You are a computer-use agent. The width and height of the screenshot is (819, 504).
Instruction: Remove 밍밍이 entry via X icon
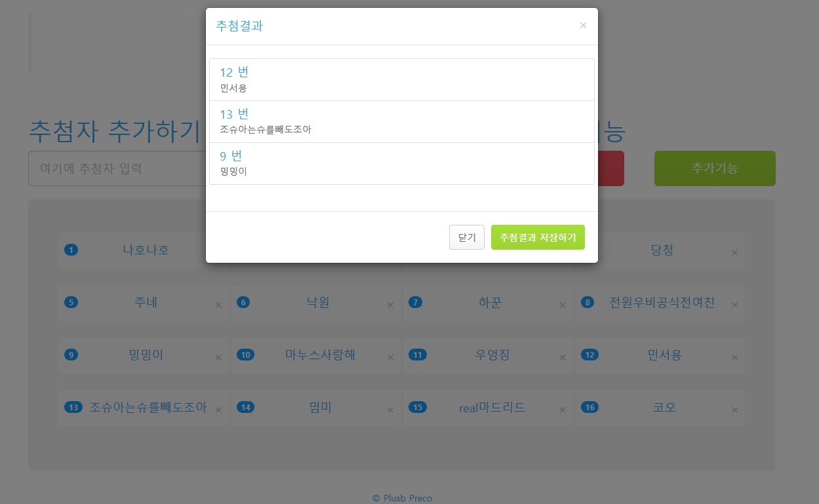tap(218, 357)
